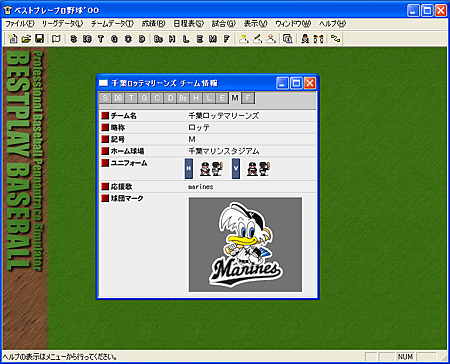Click the D icon in main toolbar
This screenshot has width=450, height=364.
[x=142, y=39]
